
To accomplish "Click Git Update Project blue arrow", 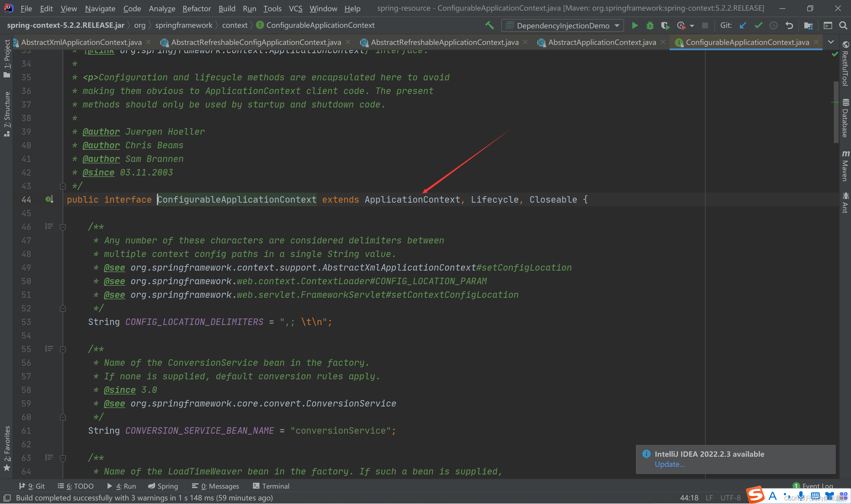I will [743, 25].
